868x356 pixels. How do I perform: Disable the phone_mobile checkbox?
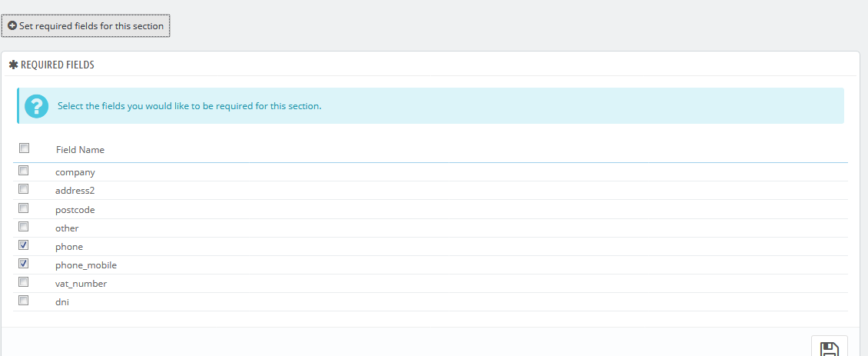click(23, 264)
